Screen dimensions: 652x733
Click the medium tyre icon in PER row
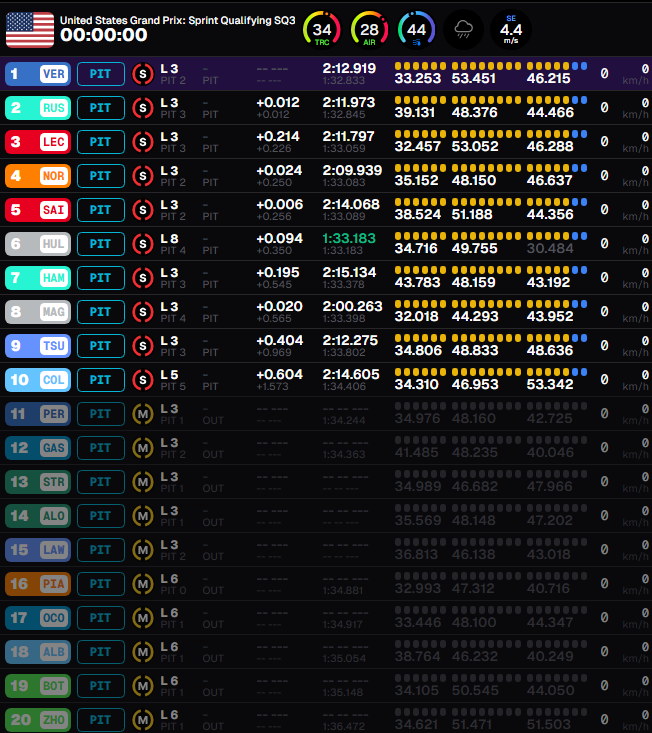(x=143, y=414)
